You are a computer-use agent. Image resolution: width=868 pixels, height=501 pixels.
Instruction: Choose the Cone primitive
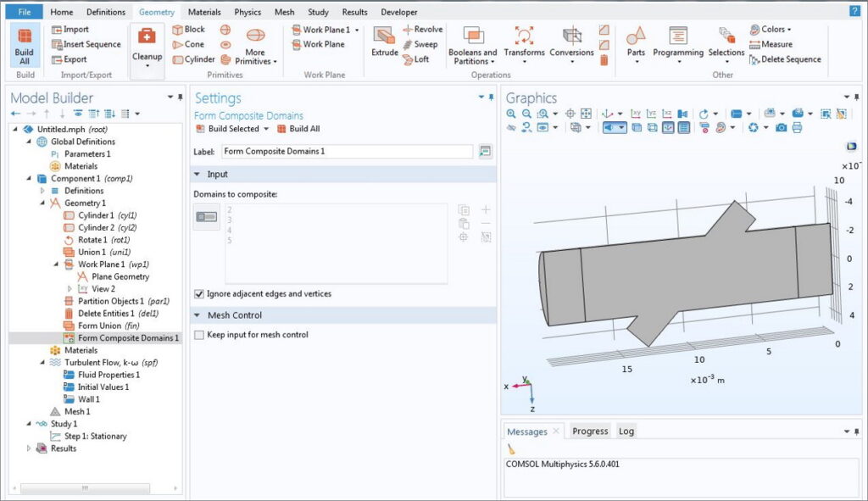click(x=188, y=44)
